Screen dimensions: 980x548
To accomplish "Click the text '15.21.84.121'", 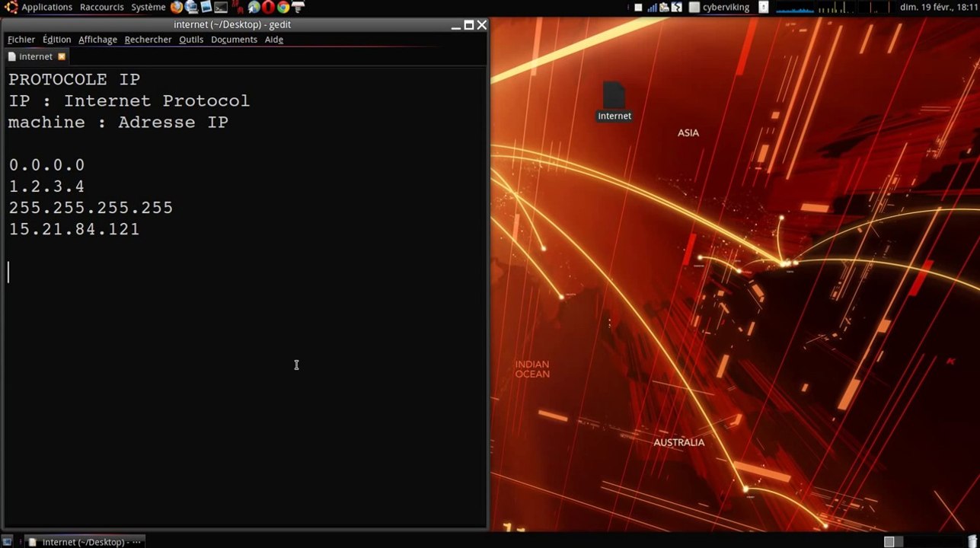I will [x=74, y=229].
